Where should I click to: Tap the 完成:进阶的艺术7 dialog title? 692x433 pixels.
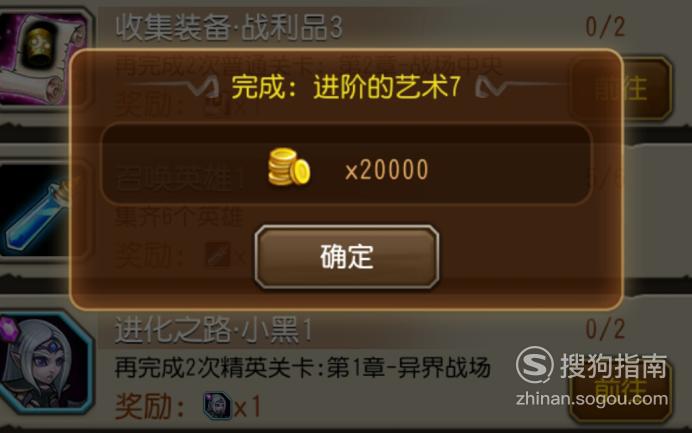pos(346,86)
